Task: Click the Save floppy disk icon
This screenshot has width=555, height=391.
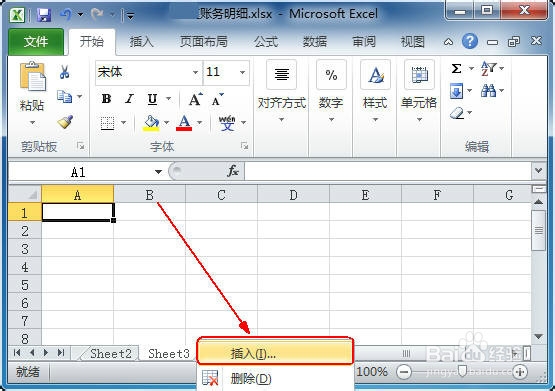Action: [x=44, y=15]
